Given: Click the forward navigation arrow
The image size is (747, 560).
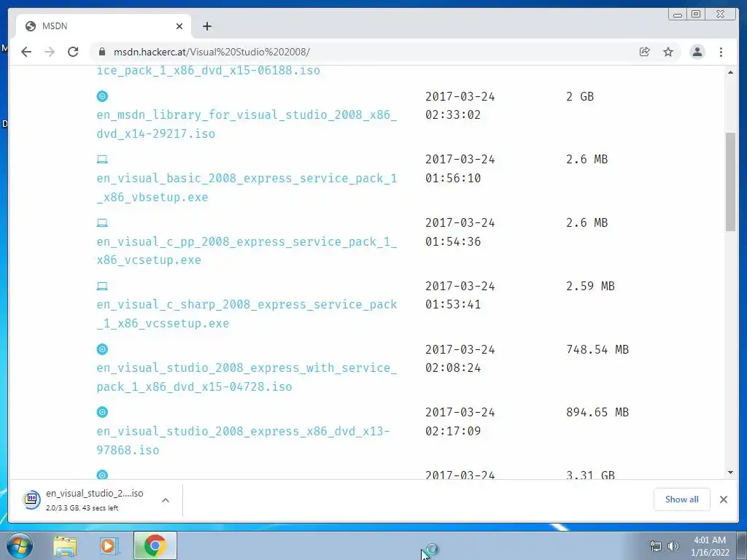Looking at the screenshot, I should 50,52.
